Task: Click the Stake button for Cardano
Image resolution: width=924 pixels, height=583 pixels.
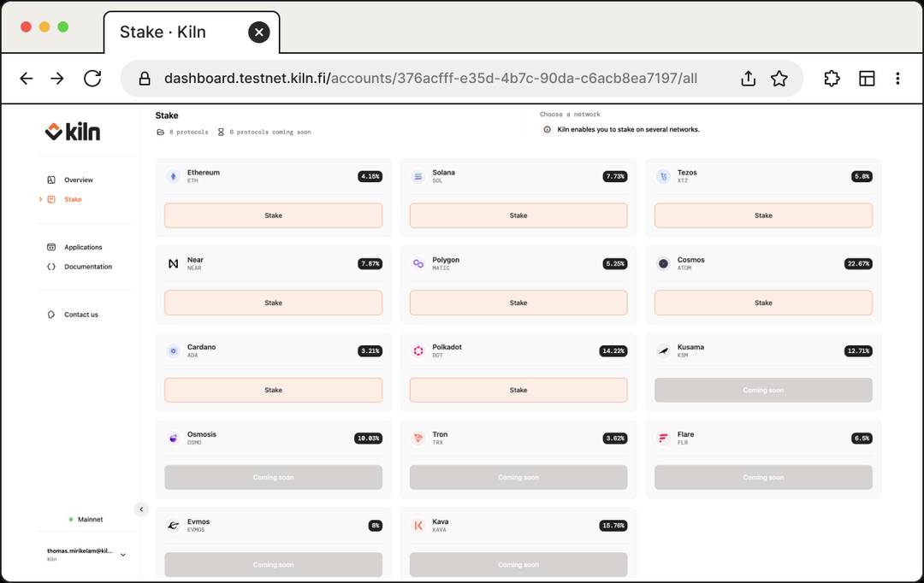Action: pyautogui.click(x=274, y=390)
